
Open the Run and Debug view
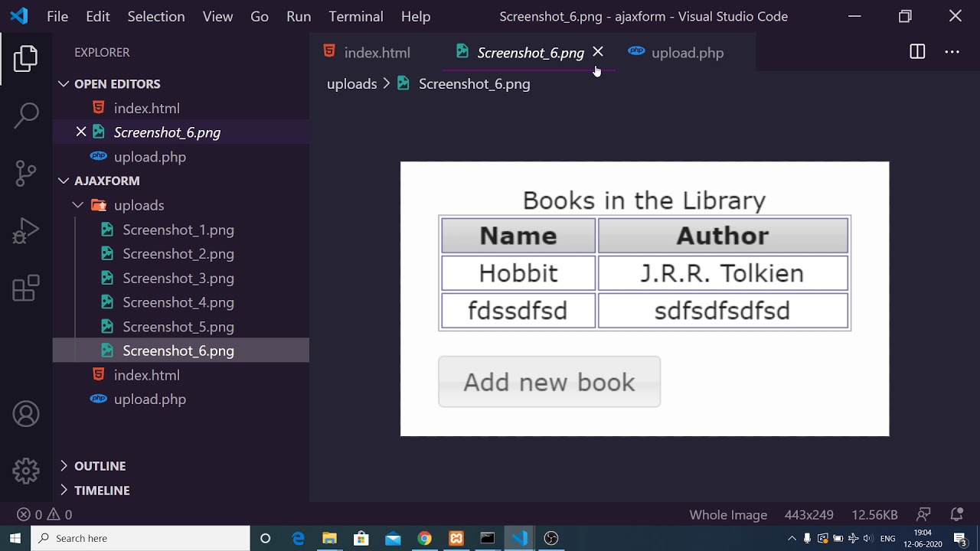coord(26,231)
